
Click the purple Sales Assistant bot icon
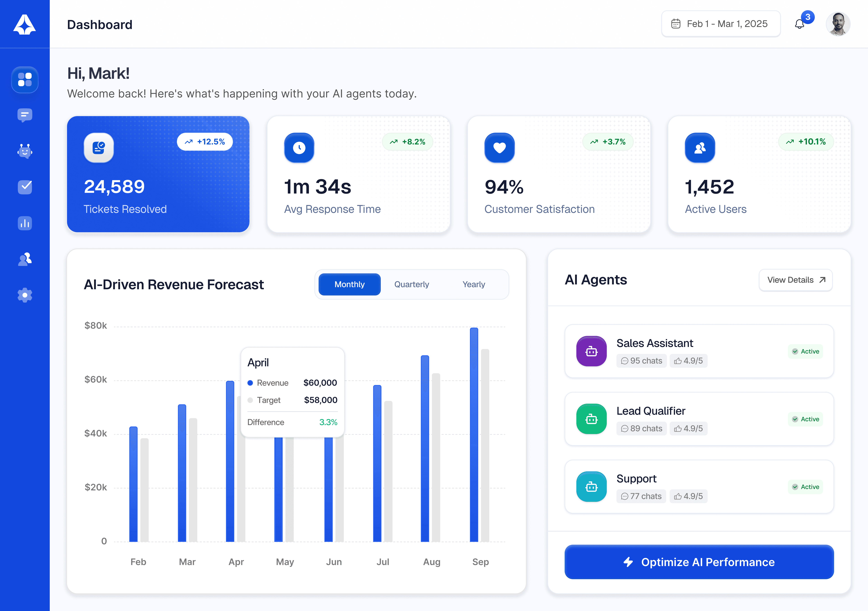(x=591, y=351)
